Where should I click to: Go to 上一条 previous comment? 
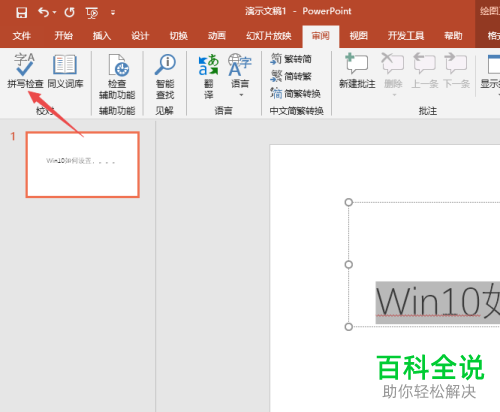(425, 71)
